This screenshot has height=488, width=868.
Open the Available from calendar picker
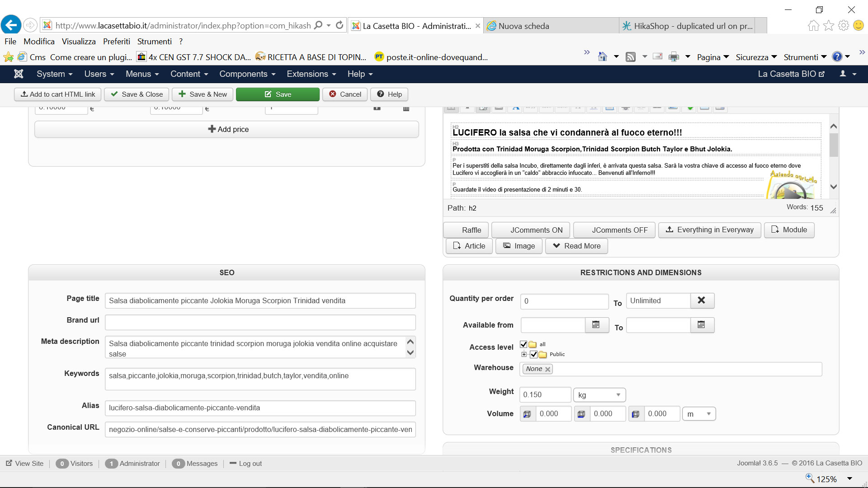[x=596, y=325]
